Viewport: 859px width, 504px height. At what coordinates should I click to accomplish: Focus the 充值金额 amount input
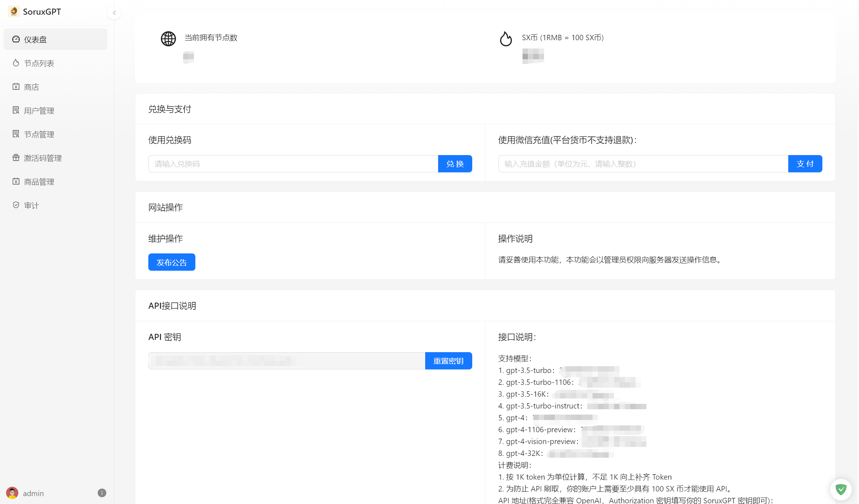(643, 164)
